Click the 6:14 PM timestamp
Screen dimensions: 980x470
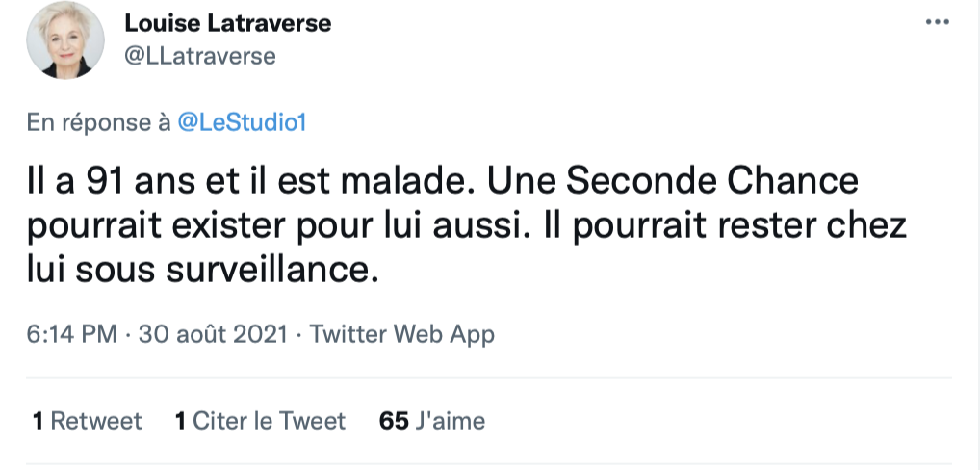click(72, 334)
